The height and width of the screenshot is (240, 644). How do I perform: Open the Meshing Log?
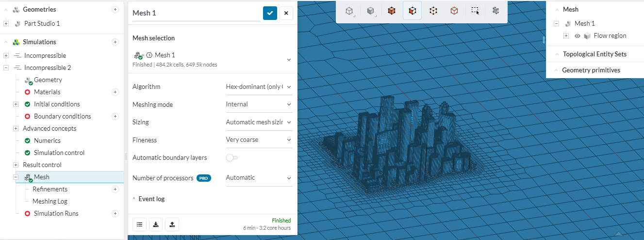(50, 201)
